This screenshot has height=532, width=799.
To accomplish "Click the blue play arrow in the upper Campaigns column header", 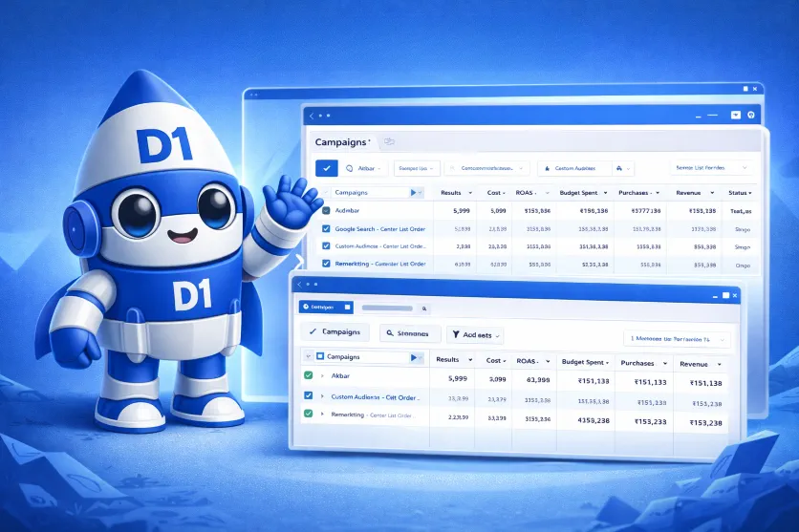I will (413, 192).
